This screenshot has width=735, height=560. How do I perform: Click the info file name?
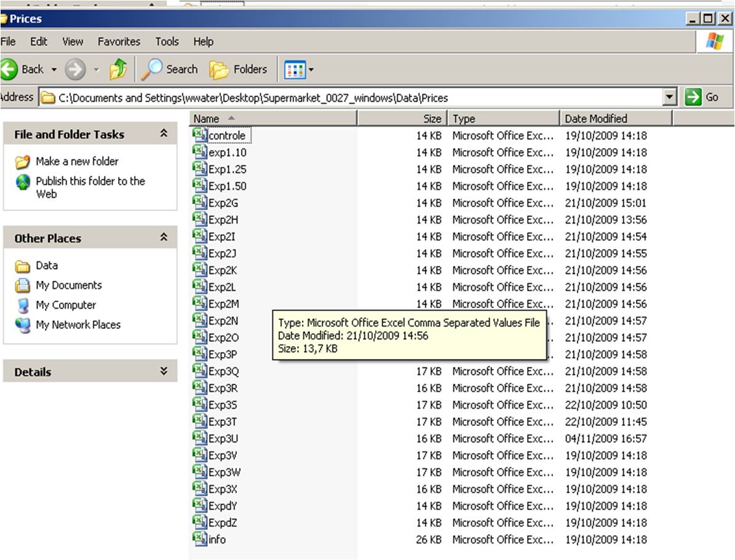217,540
